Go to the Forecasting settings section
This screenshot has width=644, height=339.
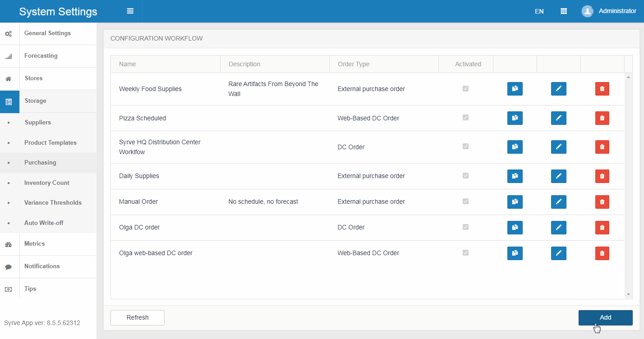[41, 56]
